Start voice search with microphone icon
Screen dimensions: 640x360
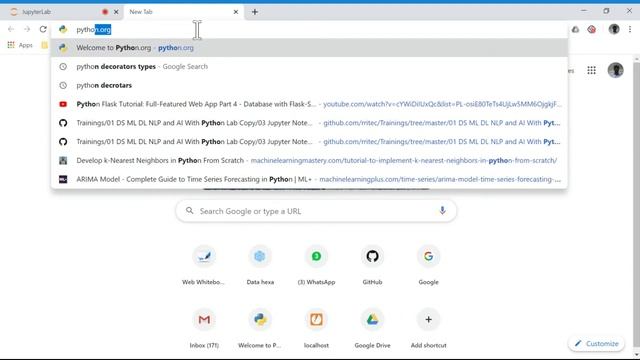point(442,211)
